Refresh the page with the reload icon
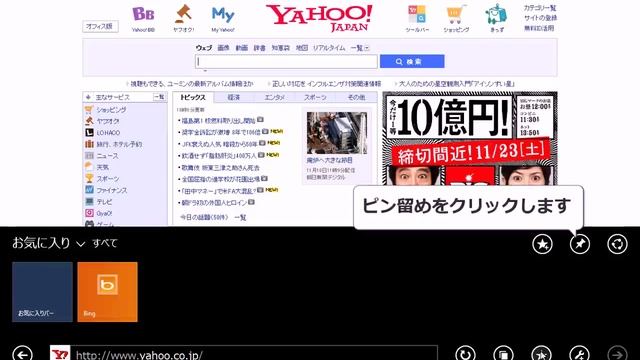This screenshot has width=640, height=360. click(x=466, y=353)
